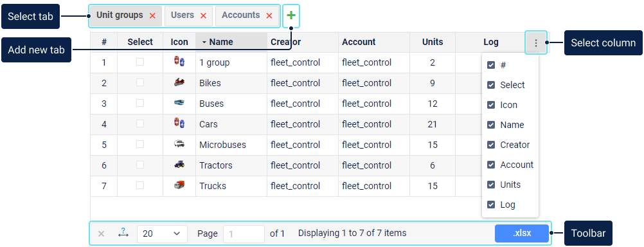
Task: Click auto-fit column width arrows icon
Action: [123, 233]
